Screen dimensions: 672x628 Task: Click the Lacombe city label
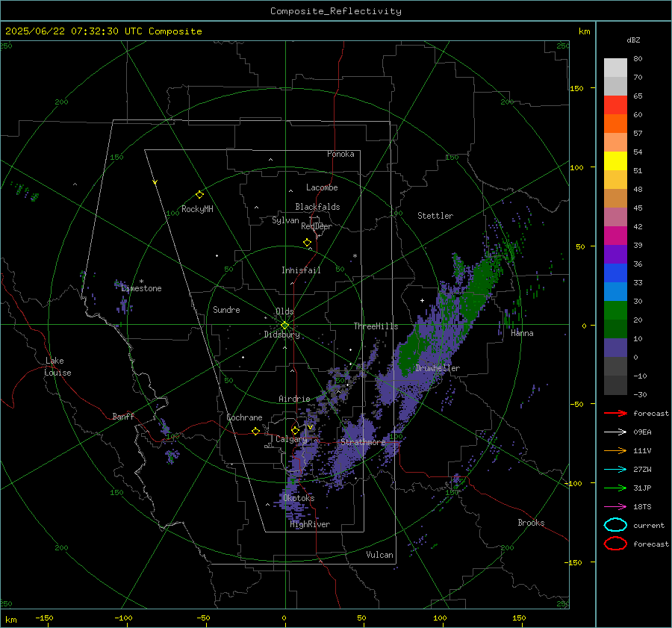322,187
